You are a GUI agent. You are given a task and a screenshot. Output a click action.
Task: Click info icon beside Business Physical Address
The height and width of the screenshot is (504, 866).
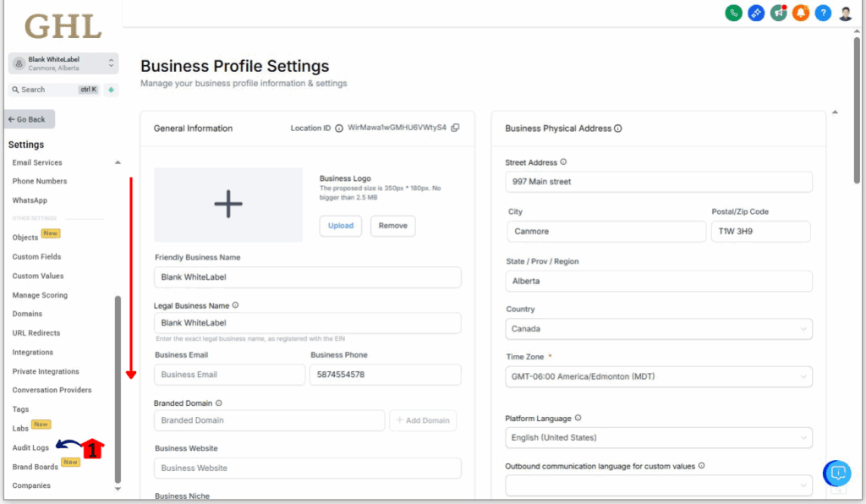click(x=618, y=129)
